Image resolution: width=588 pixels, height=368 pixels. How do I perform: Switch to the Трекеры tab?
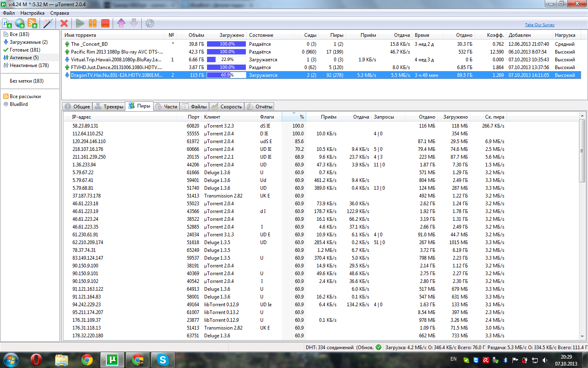coord(109,106)
